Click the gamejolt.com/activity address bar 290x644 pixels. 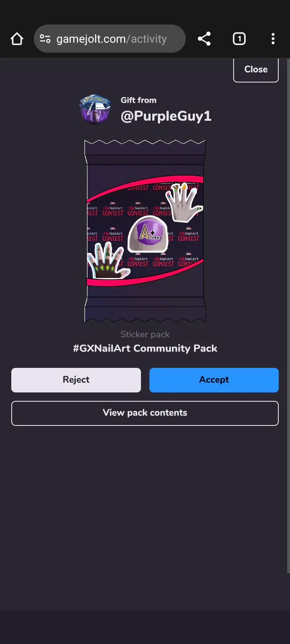coord(112,39)
